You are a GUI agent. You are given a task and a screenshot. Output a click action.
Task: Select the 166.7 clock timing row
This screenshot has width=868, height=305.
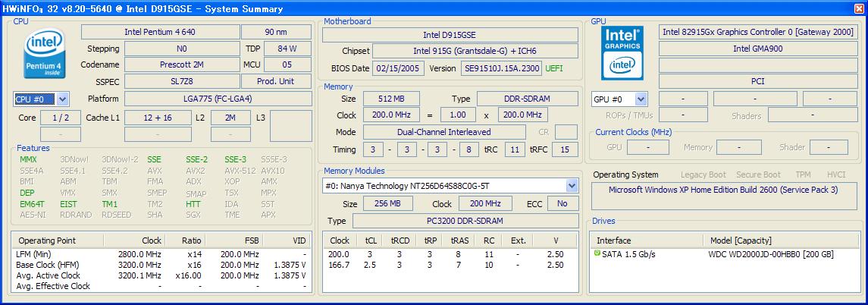coord(450,265)
